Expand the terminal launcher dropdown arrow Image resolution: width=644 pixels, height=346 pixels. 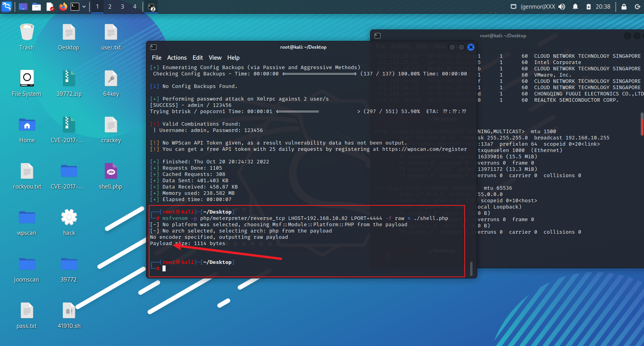(84, 7)
